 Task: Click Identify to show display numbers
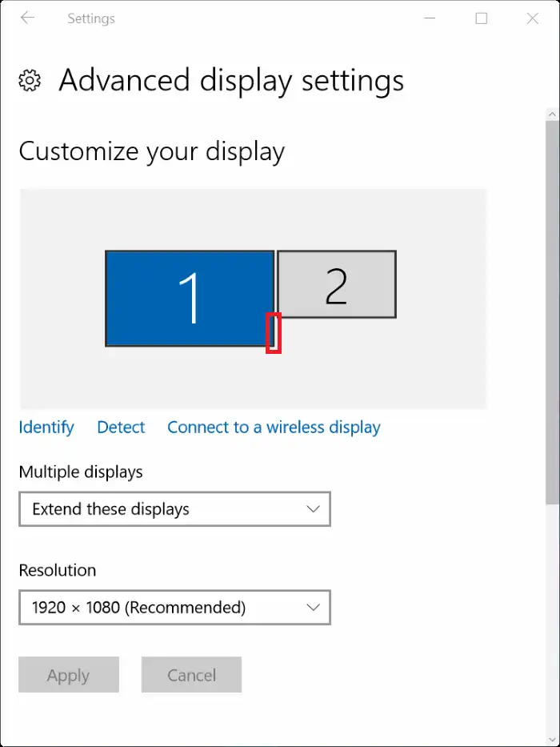(x=46, y=427)
